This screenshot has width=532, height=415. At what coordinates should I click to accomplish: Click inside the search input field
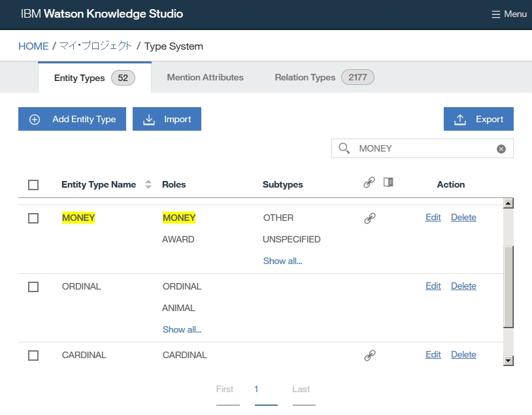425,148
